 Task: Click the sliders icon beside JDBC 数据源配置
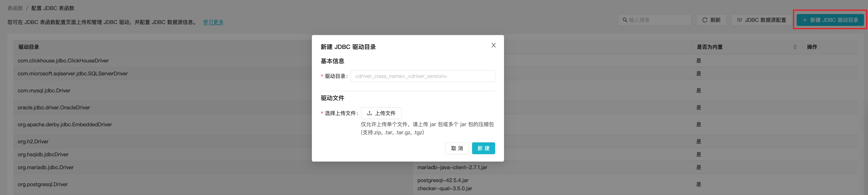[x=739, y=20]
